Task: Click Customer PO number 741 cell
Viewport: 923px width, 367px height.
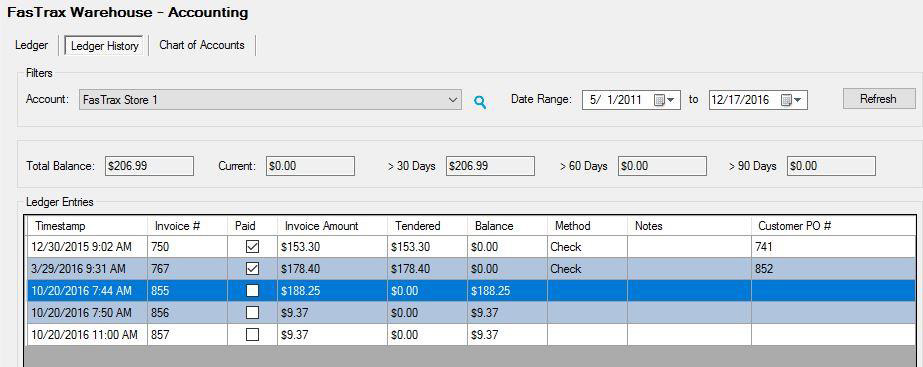Action: [834, 247]
